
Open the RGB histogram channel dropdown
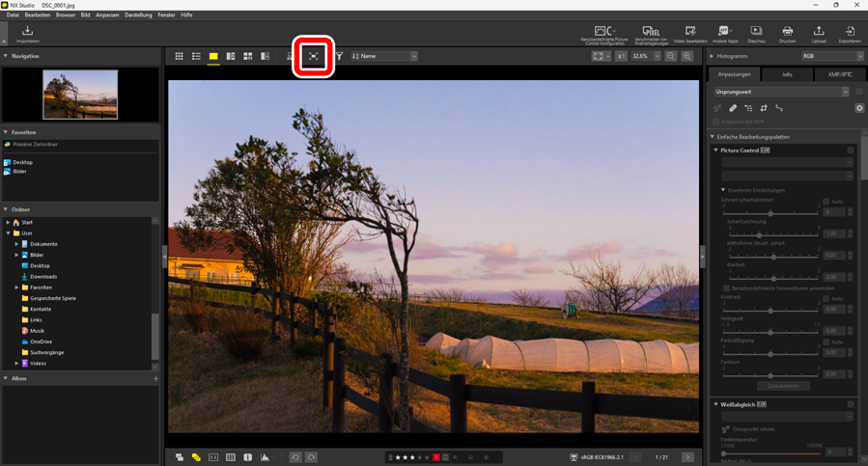tap(832, 57)
